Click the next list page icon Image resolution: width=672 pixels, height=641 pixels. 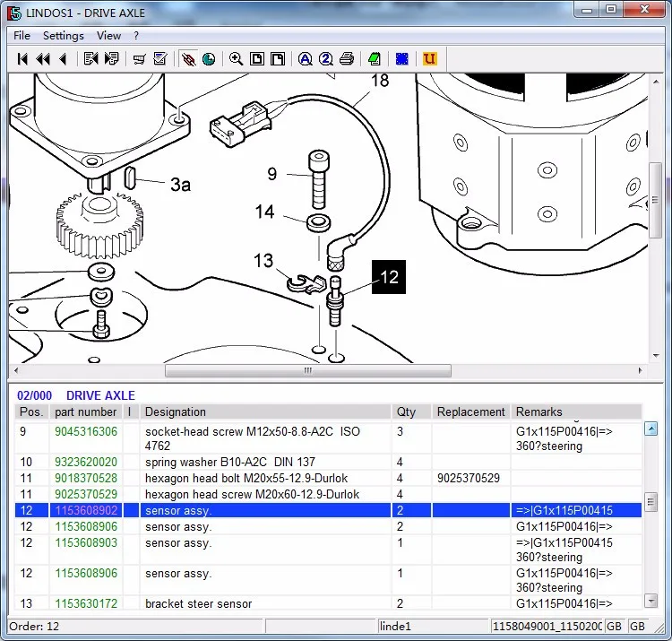click(111, 59)
